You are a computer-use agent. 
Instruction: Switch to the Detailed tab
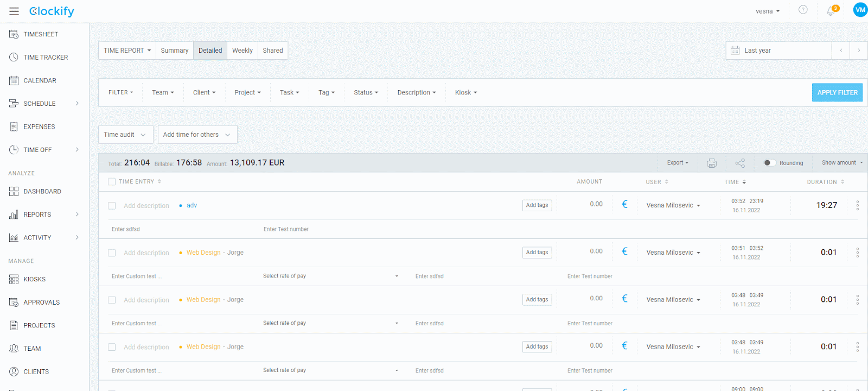[210, 51]
